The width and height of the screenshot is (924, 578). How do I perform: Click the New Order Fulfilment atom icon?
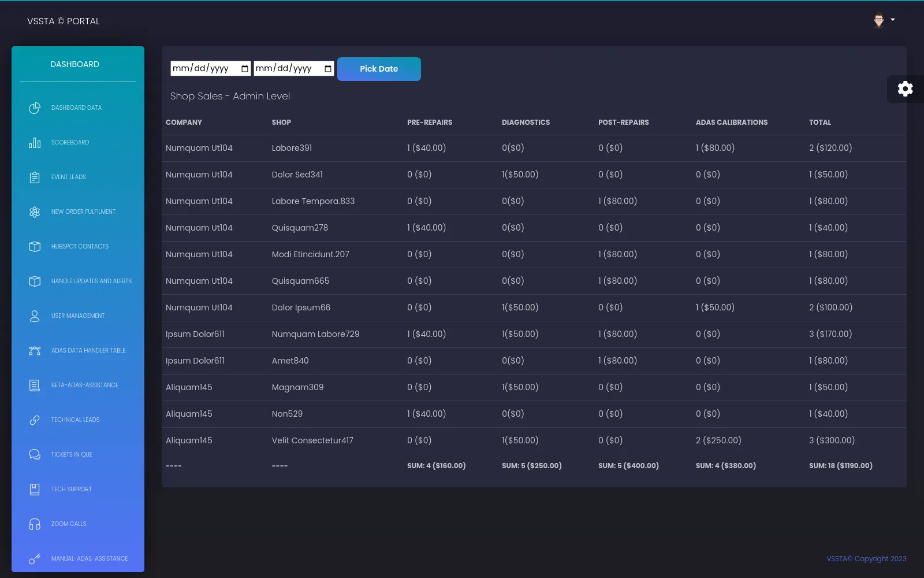point(35,212)
